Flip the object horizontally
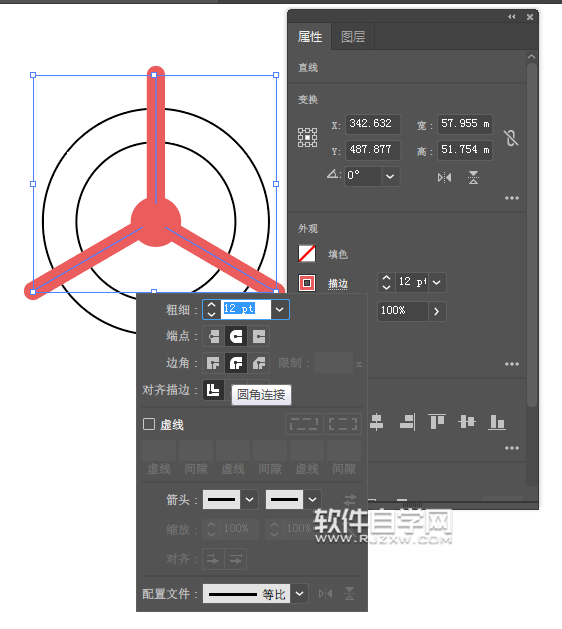This screenshot has height=629, width=562. pos(444,177)
